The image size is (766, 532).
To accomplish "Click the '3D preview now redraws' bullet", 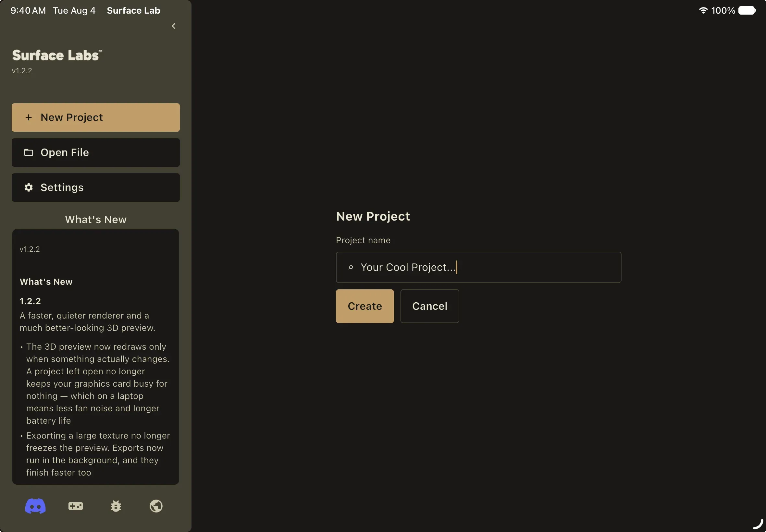I will point(98,383).
